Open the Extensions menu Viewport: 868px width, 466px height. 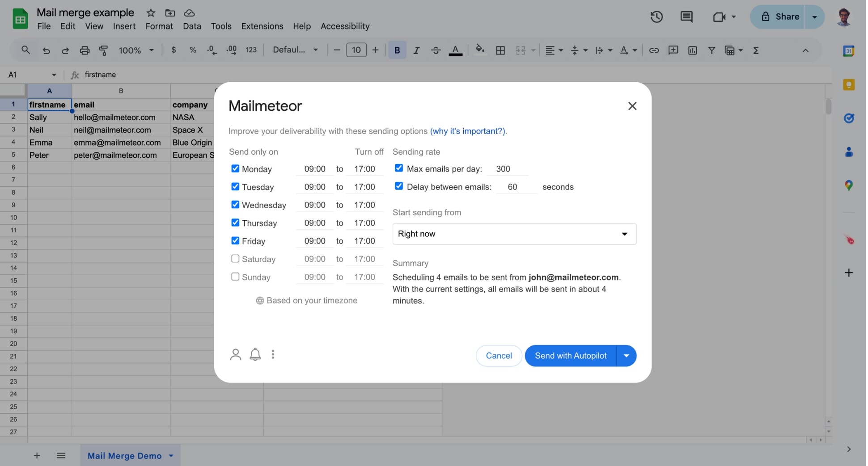[x=262, y=26]
